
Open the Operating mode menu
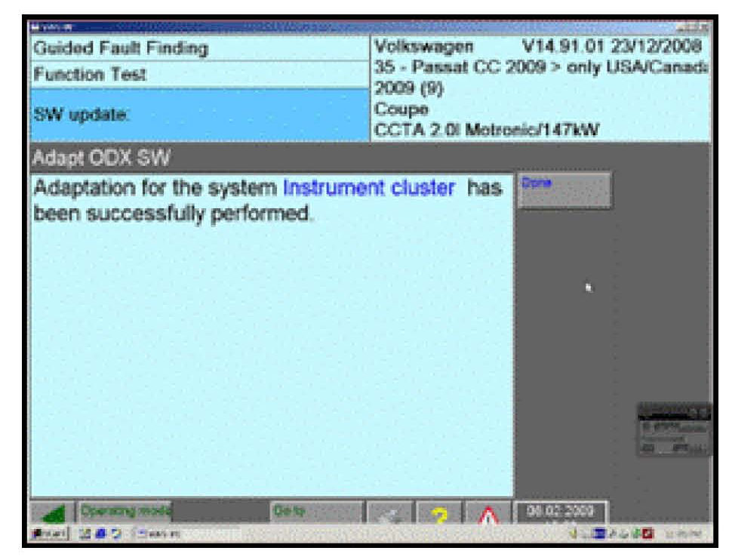pos(125,511)
